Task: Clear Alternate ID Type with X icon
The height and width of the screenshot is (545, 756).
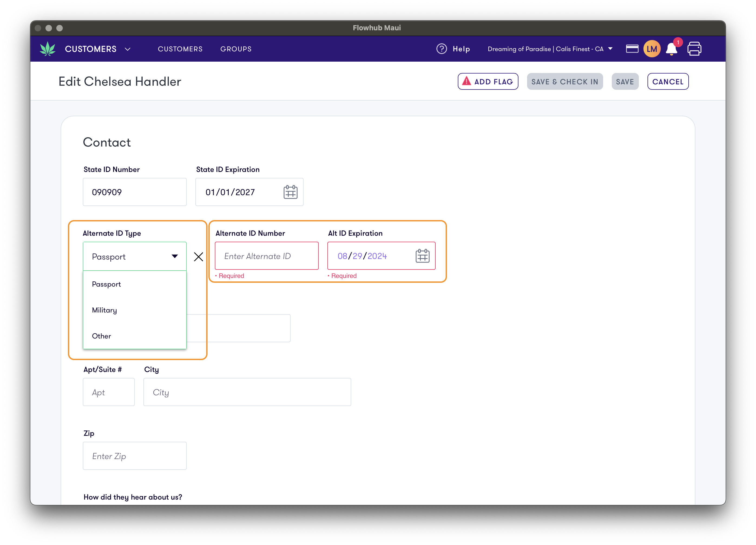Action: pyautogui.click(x=198, y=257)
